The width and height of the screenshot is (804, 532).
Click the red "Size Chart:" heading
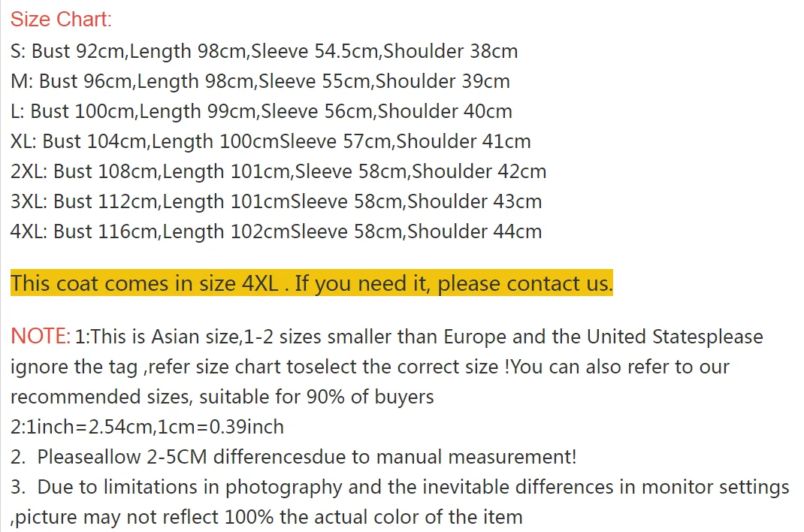click(61, 20)
